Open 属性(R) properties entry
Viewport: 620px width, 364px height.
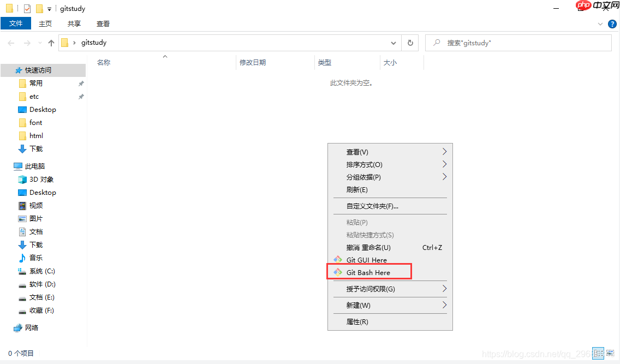click(390, 322)
